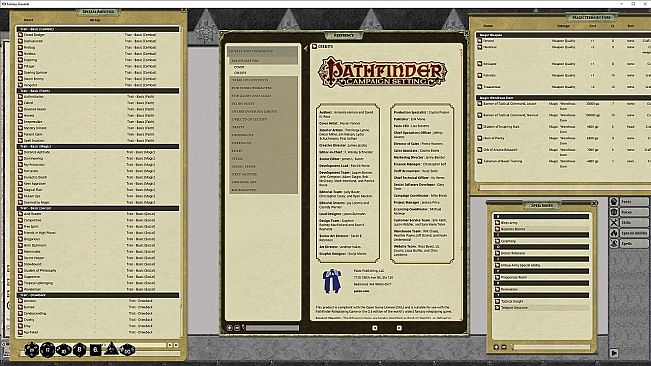651x366 pixels.
Task: Select the Credits page in Reference index
Action: click(240, 73)
